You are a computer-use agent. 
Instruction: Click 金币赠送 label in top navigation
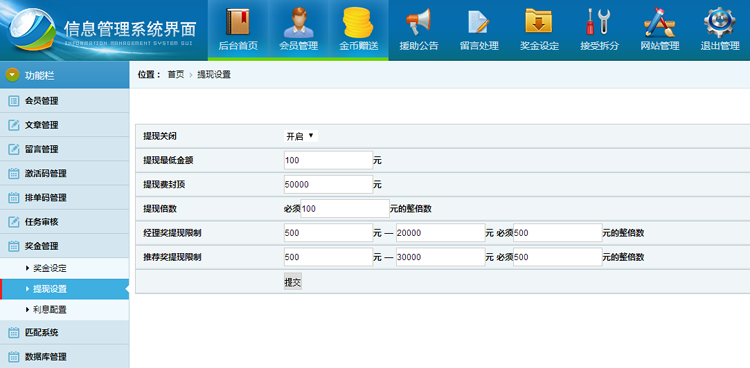(x=359, y=46)
